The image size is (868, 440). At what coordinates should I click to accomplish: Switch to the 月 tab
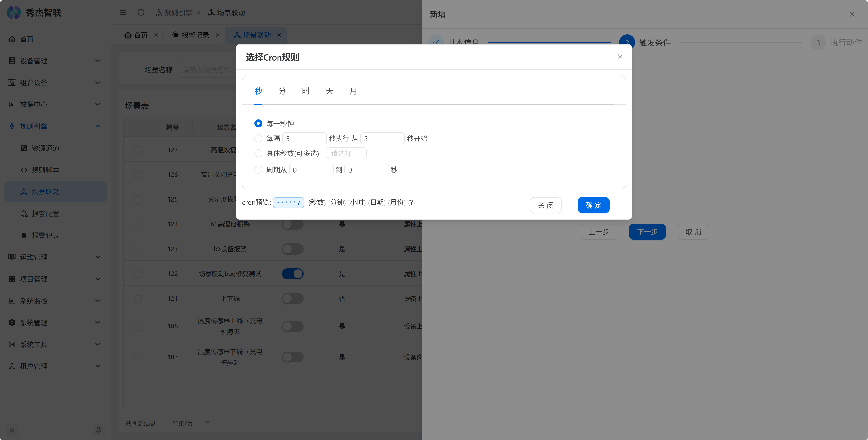coord(353,91)
